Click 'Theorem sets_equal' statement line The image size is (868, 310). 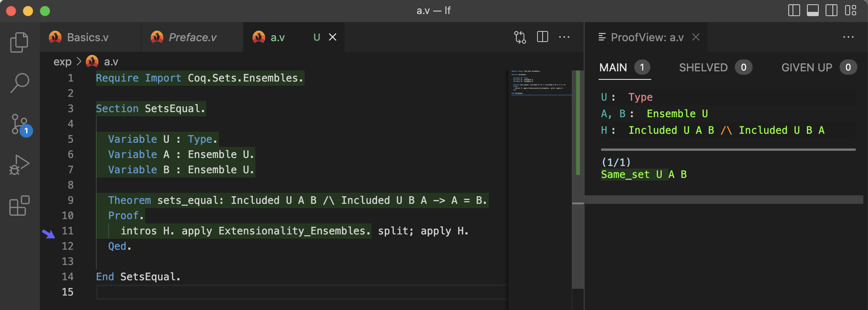coord(298,200)
